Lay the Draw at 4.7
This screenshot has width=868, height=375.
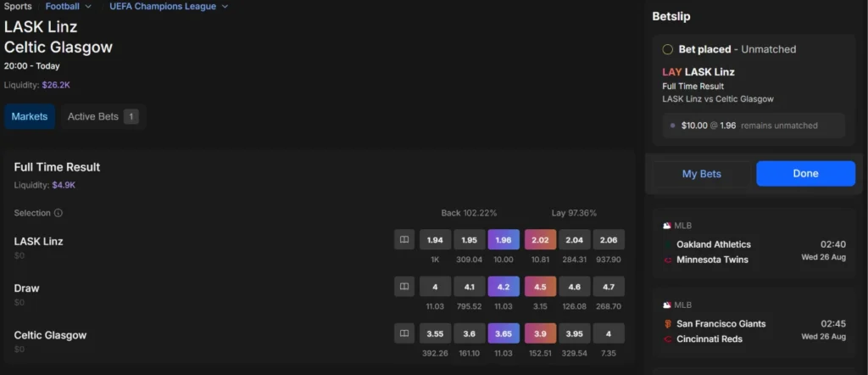[x=609, y=287]
